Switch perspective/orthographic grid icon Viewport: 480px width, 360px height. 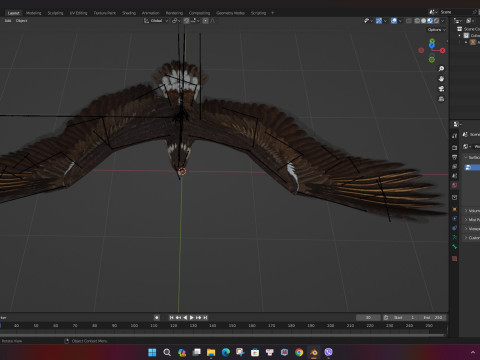[441, 99]
